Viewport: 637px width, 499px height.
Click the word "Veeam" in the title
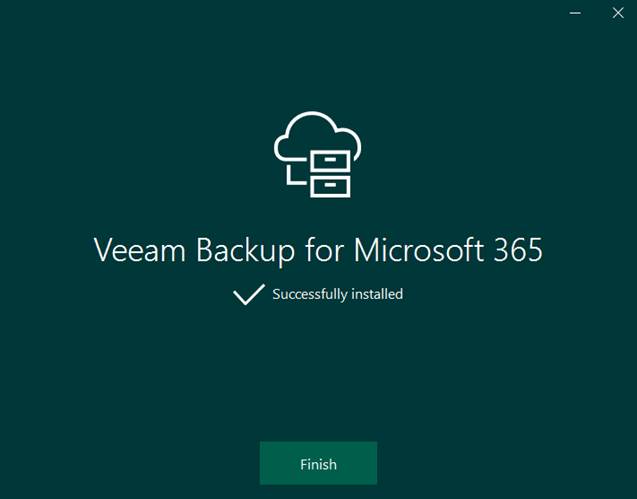(x=140, y=249)
